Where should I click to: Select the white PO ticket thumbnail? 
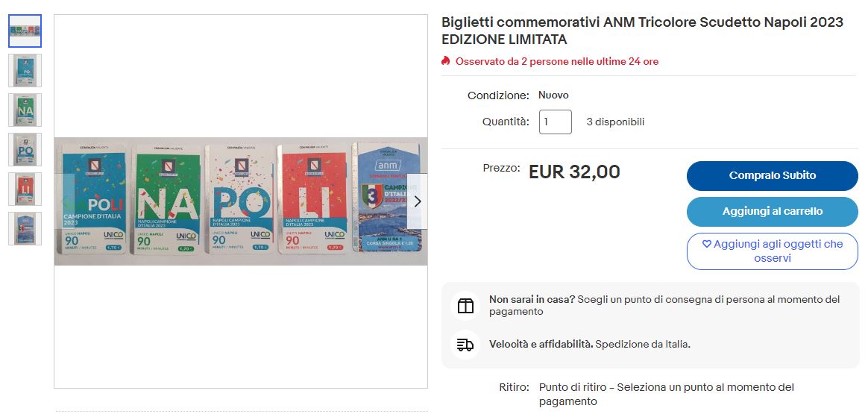[x=25, y=149]
